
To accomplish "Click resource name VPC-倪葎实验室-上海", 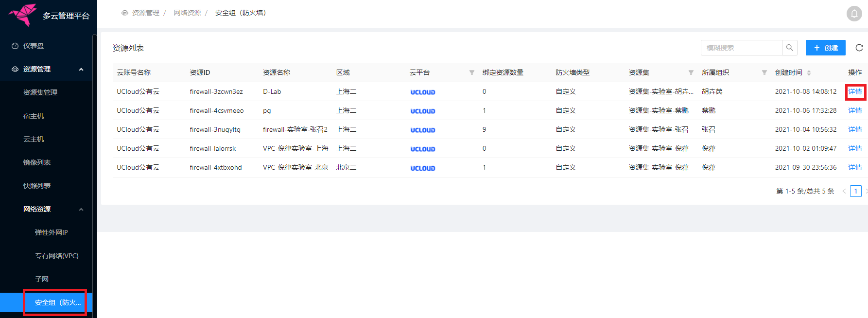I will (x=295, y=148).
